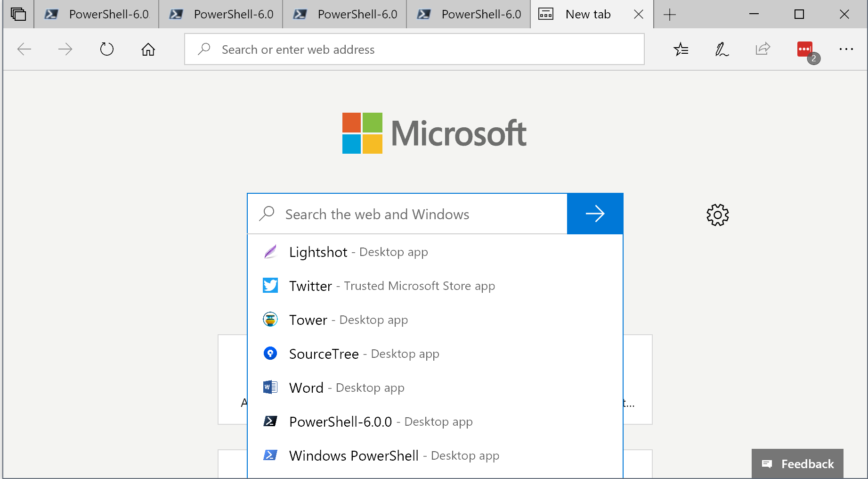This screenshot has width=868, height=479.
Task: Open the Add notes pen icon
Action: (722, 49)
